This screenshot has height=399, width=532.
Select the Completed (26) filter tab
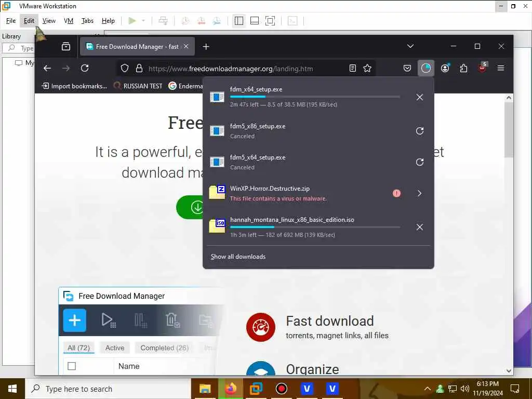[x=164, y=348]
